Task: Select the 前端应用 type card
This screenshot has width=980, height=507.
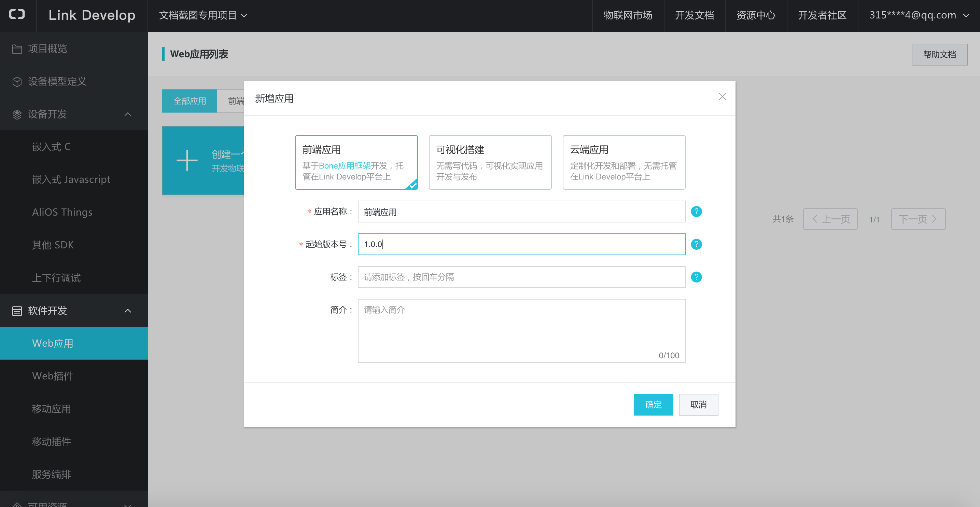Action: pos(356,162)
